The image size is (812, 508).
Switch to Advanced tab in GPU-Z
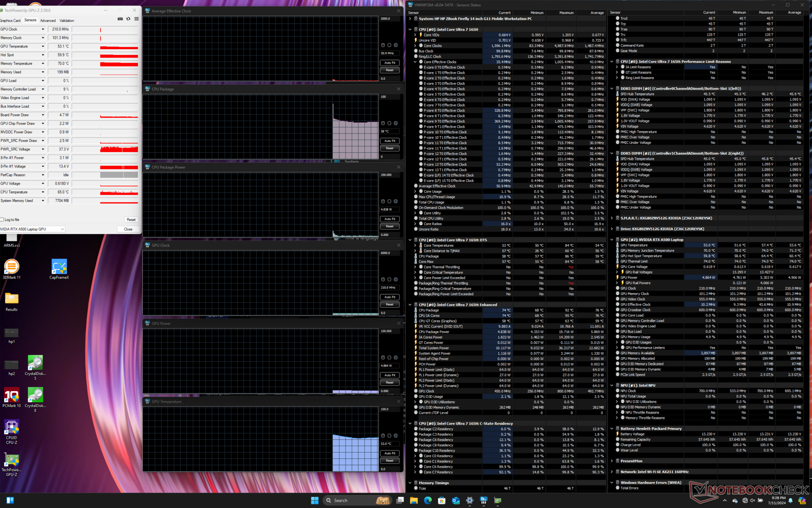click(48, 20)
